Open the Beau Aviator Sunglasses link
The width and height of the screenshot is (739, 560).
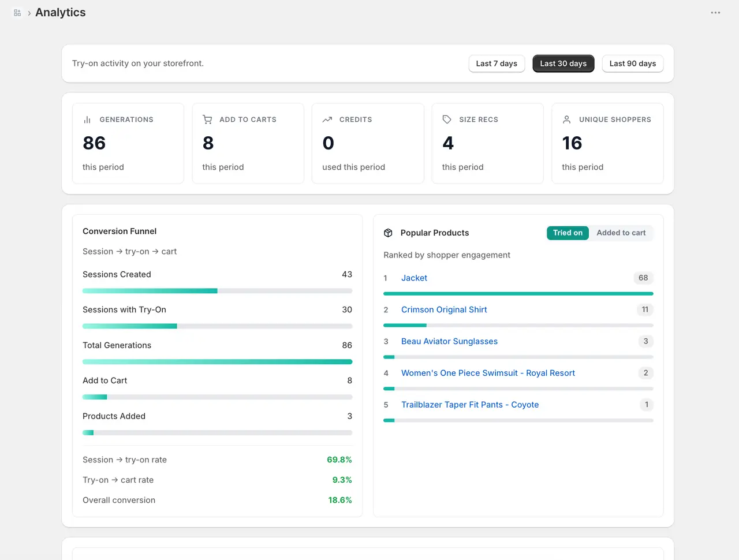pyautogui.click(x=449, y=341)
